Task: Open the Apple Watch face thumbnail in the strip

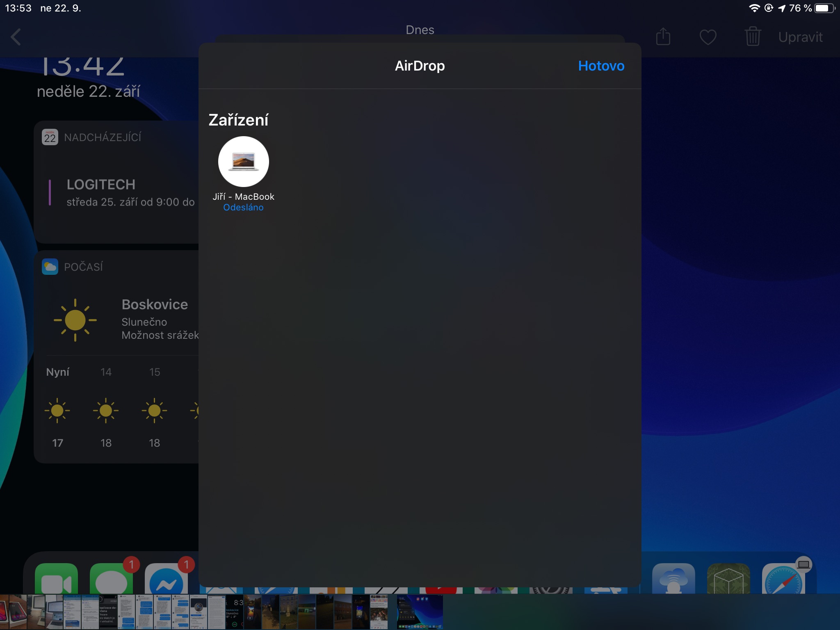Action: [235, 612]
